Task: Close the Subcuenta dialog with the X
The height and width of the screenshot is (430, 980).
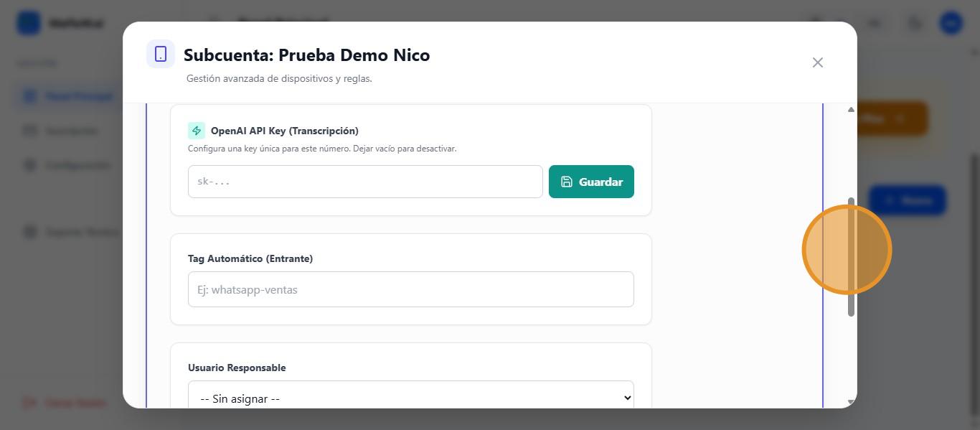Action: tap(817, 62)
